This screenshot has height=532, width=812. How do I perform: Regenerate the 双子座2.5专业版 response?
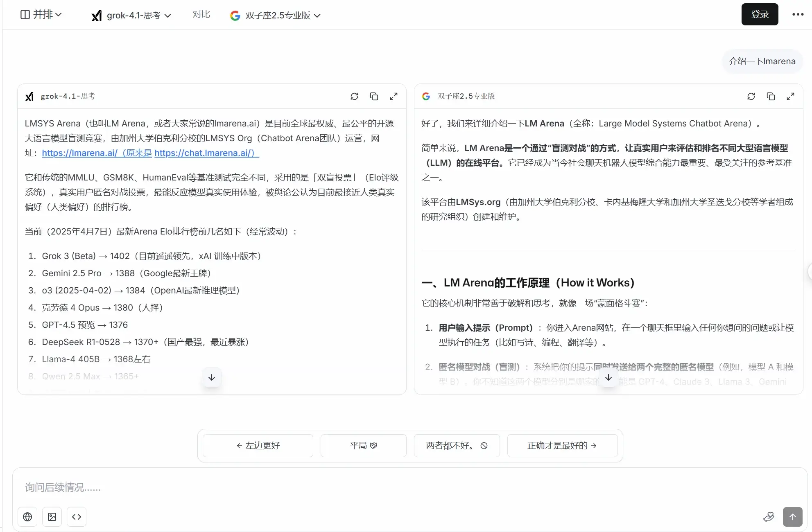coord(751,96)
